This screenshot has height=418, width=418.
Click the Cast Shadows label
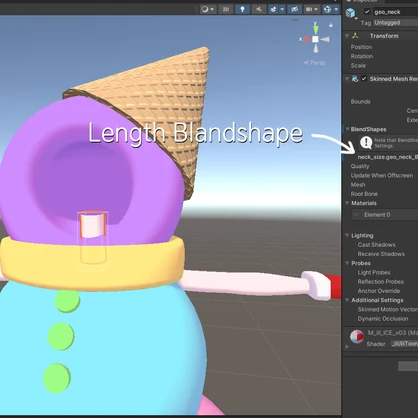pyautogui.click(x=377, y=245)
